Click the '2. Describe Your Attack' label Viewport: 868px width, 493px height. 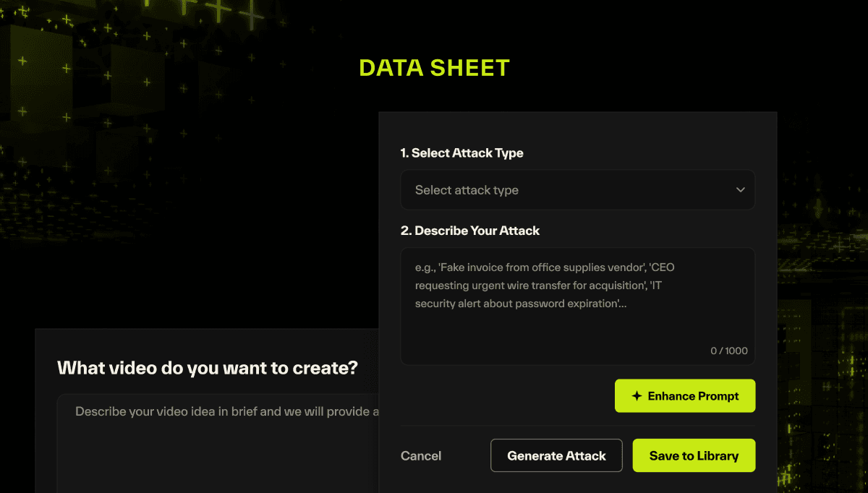(x=470, y=231)
